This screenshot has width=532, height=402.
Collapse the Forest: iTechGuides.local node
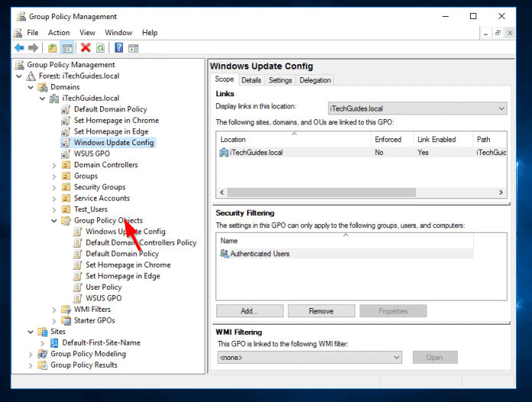(x=19, y=76)
